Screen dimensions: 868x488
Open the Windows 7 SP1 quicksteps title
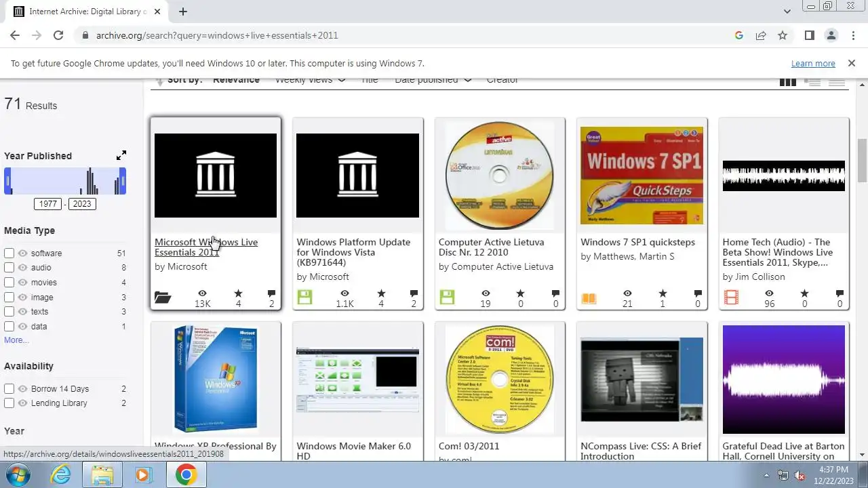[637, 242]
